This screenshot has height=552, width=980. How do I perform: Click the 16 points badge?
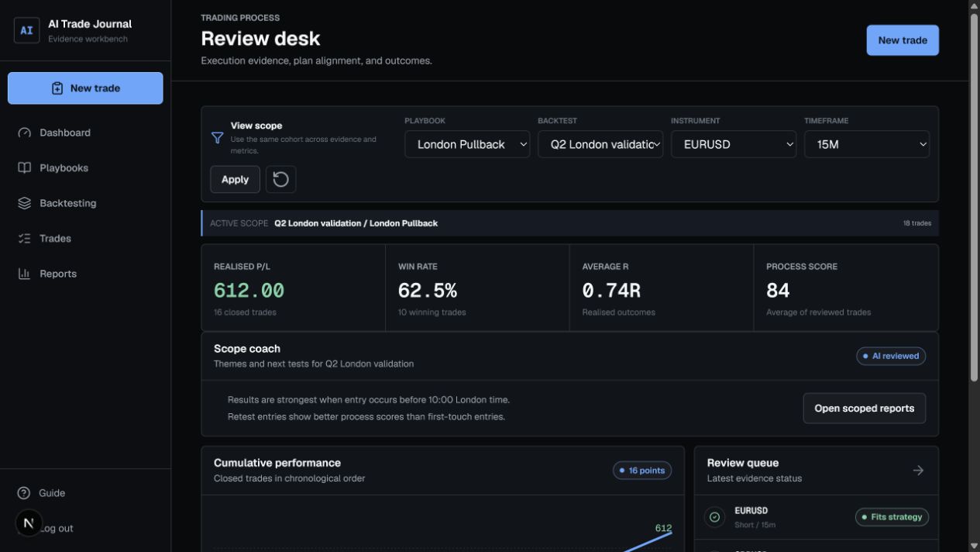(x=642, y=471)
